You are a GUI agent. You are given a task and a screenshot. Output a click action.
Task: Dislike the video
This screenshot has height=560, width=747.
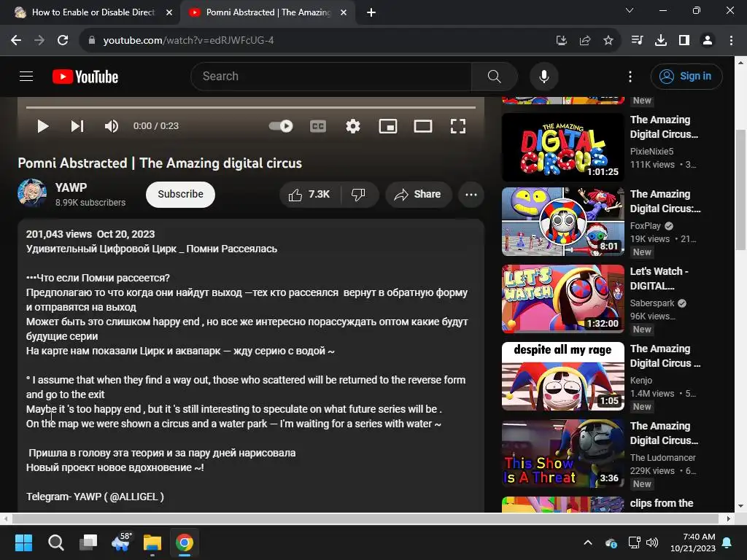click(359, 194)
